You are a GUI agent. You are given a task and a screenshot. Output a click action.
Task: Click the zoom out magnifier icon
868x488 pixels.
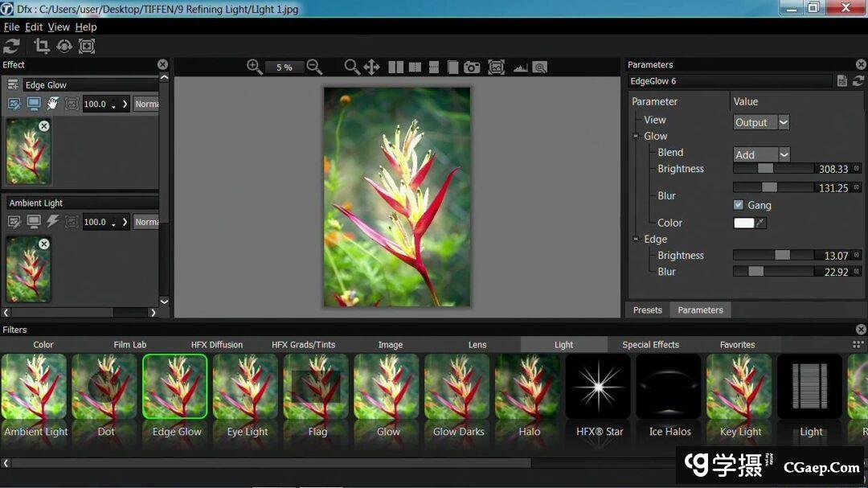tap(314, 67)
